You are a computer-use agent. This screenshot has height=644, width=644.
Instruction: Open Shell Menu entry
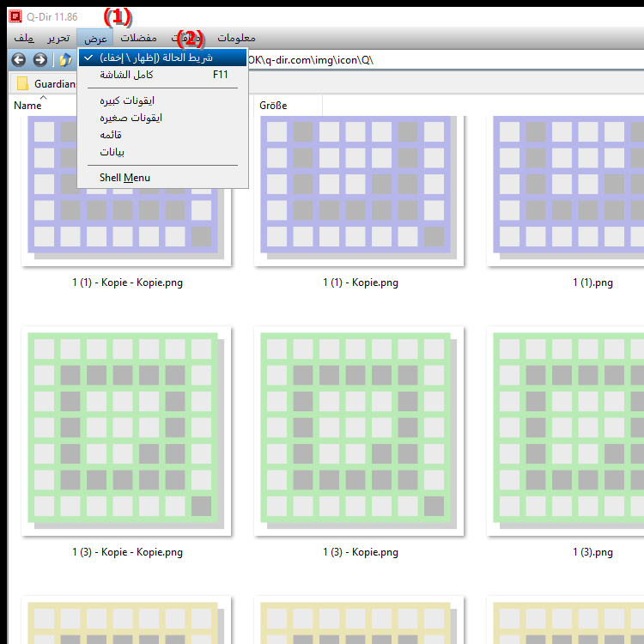[x=162, y=178]
